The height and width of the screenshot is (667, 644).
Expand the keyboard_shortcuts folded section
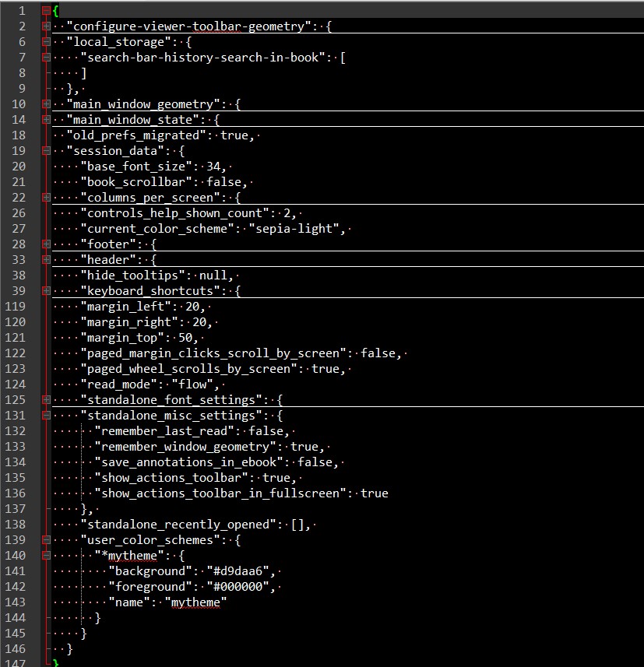coord(47,291)
